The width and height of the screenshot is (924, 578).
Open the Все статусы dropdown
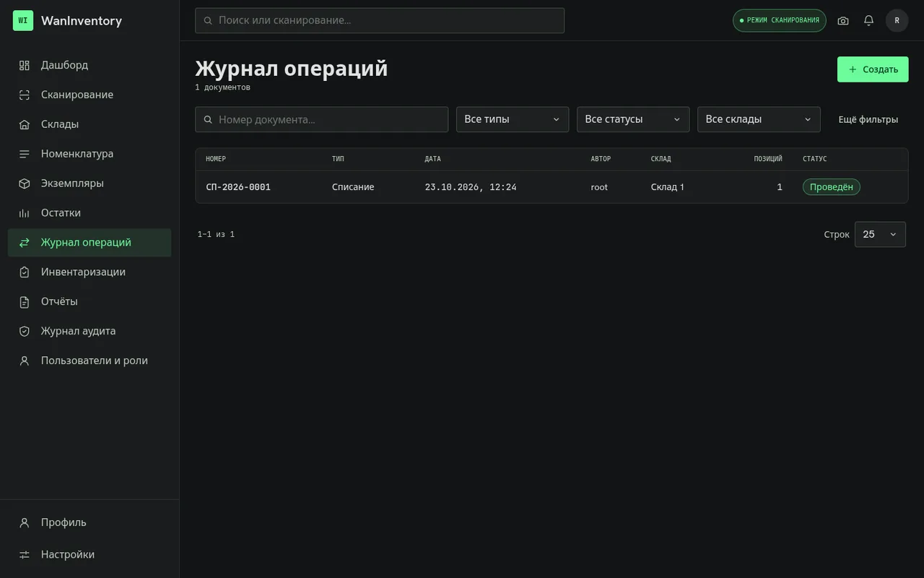633,119
